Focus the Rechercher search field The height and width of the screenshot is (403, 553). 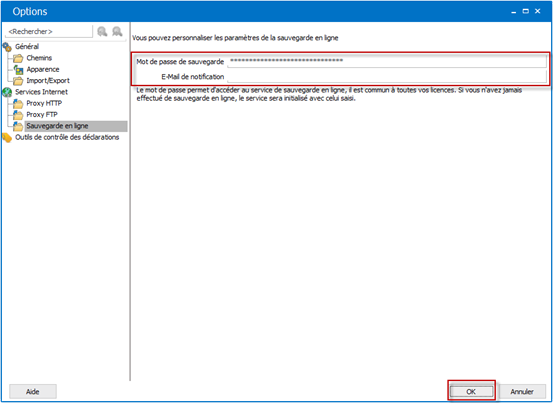click(x=49, y=31)
